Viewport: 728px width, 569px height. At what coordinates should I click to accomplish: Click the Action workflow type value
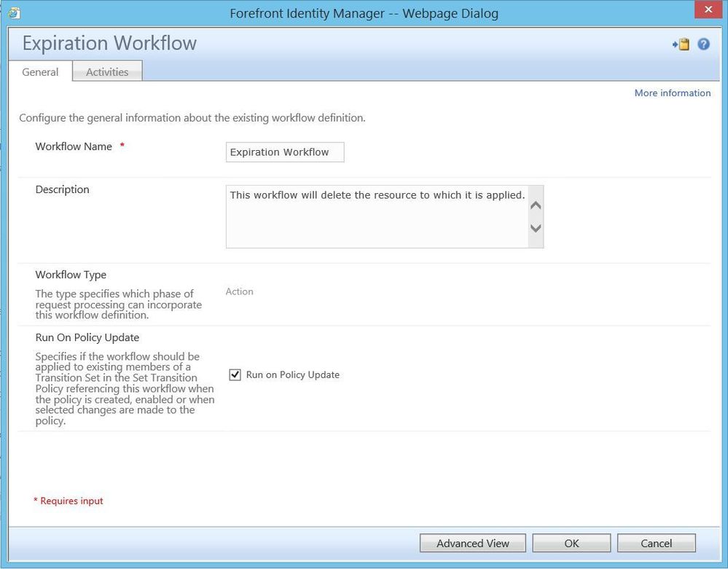(x=240, y=291)
